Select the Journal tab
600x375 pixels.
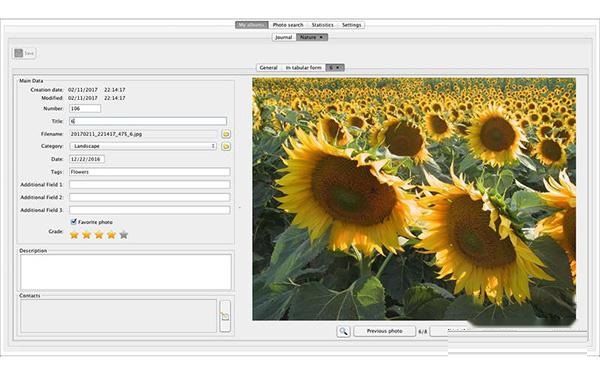pos(284,37)
